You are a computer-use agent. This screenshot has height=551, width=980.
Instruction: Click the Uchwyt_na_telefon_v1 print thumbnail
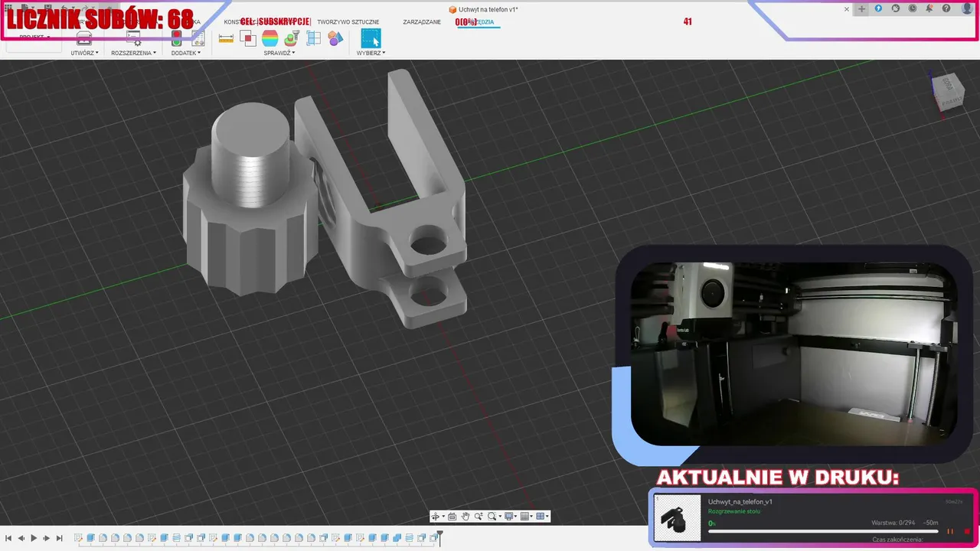pyautogui.click(x=678, y=518)
